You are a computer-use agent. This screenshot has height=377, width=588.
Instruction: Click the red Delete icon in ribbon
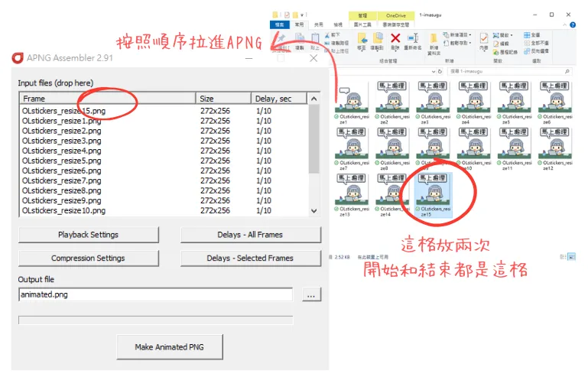395,38
